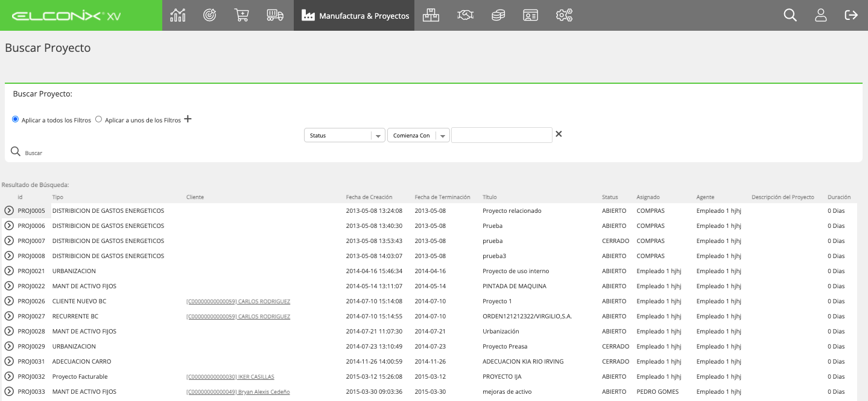Open CARLOS RODRIGUEZ client link for PROJ0026

[238, 302]
